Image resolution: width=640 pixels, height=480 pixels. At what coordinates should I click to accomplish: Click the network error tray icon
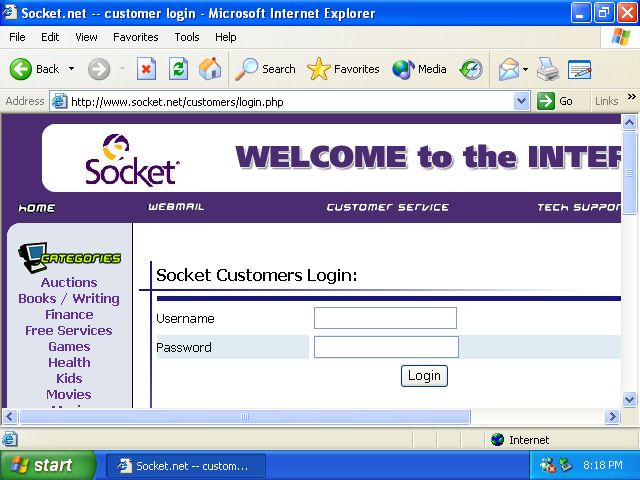(548, 465)
